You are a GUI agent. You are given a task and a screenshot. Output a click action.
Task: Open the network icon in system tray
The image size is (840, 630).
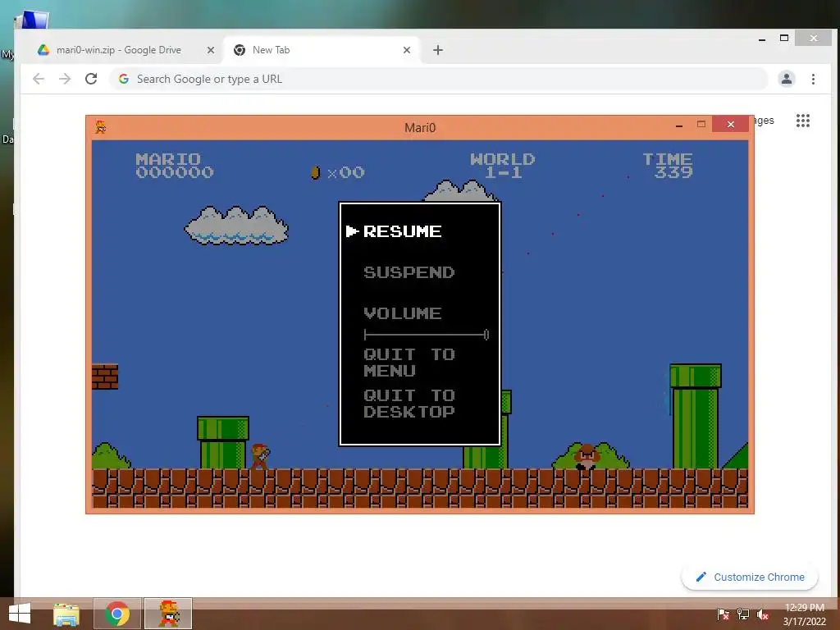pos(743,614)
